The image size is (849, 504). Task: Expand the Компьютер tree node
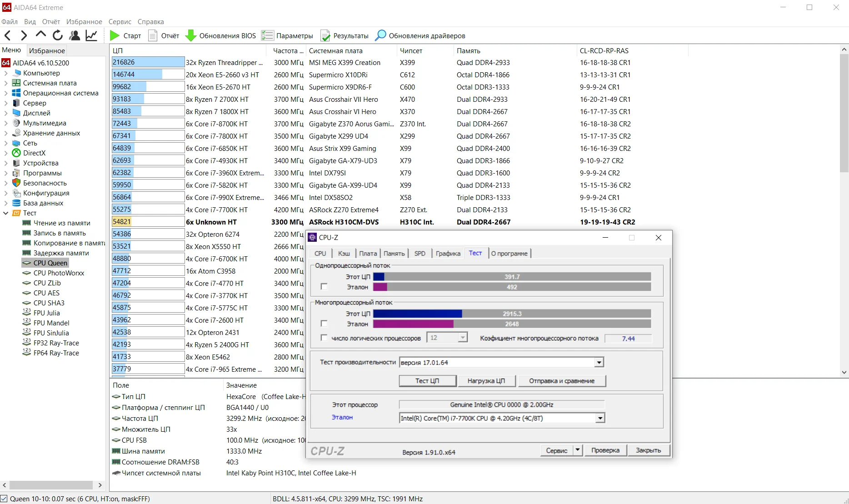(x=5, y=73)
